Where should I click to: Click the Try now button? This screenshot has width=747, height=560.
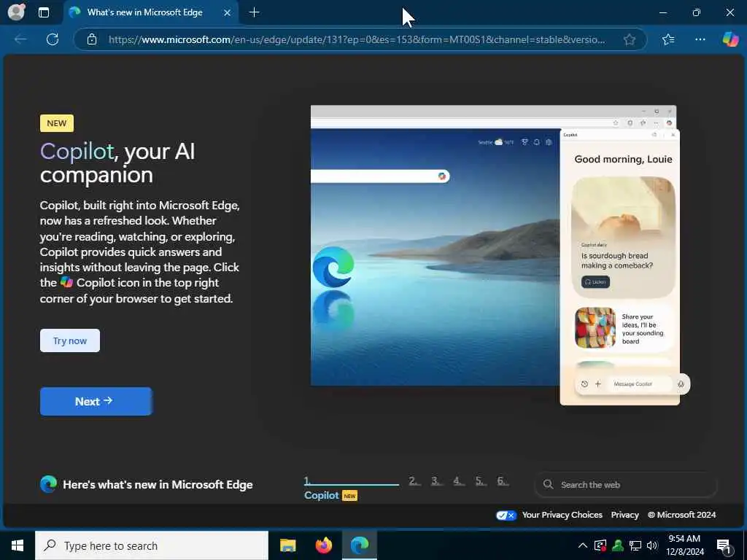pos(70,341)
